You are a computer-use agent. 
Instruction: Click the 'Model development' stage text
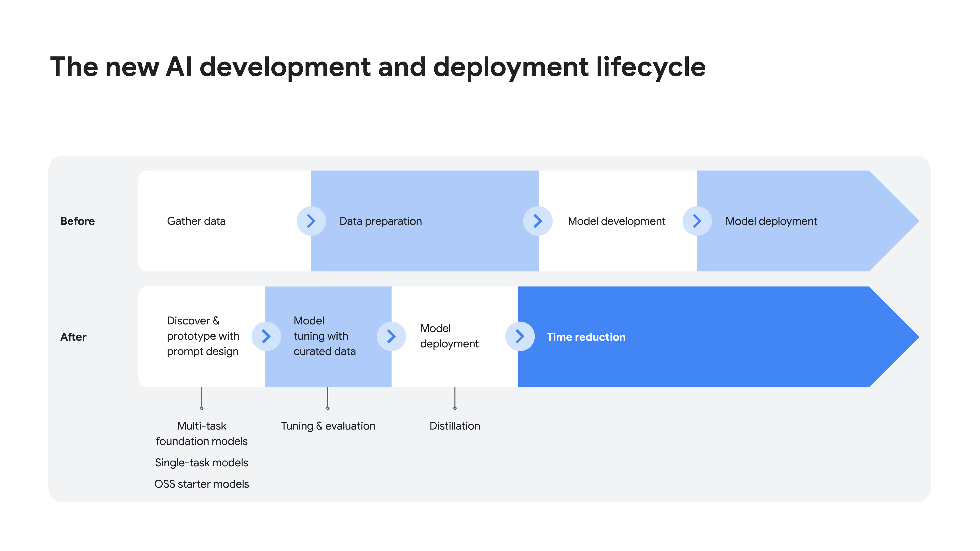click(616, 221)
